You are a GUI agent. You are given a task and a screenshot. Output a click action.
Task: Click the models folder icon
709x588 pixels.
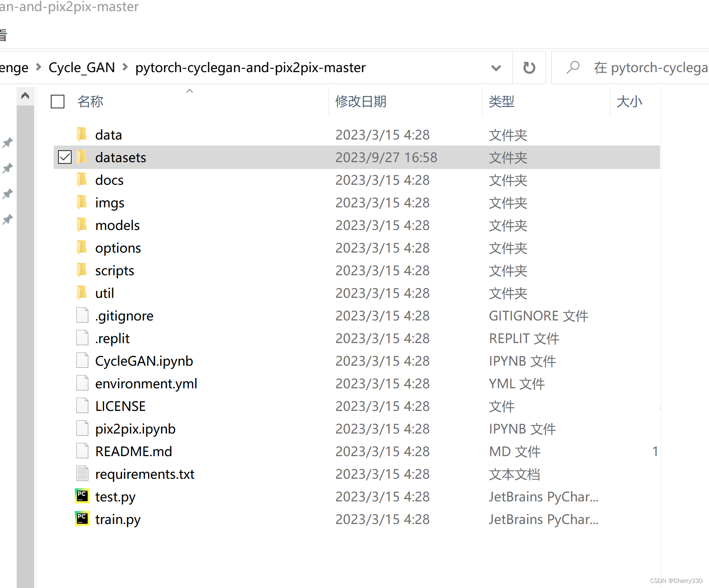(82, 225)
